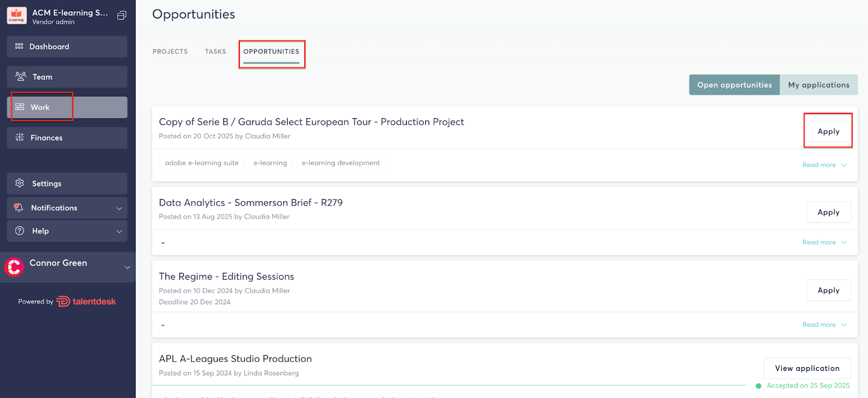Expand the Help menu chevron

119,232
